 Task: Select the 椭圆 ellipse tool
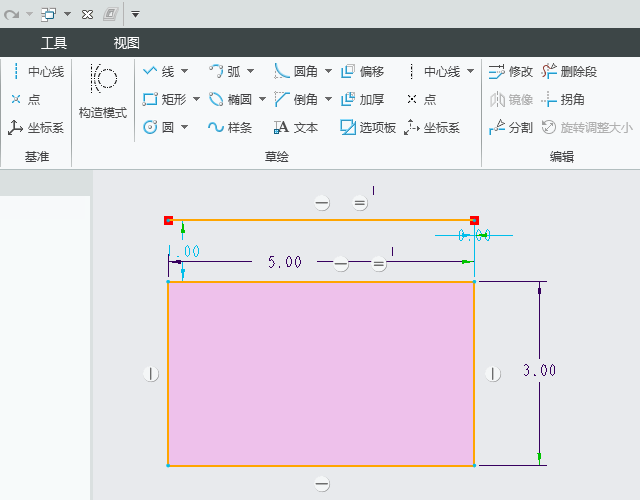point(230,99)
